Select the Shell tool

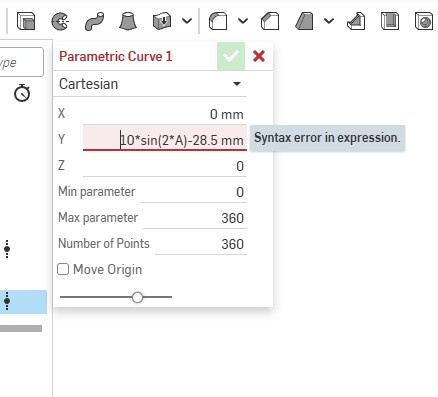(x=390, y=21)
